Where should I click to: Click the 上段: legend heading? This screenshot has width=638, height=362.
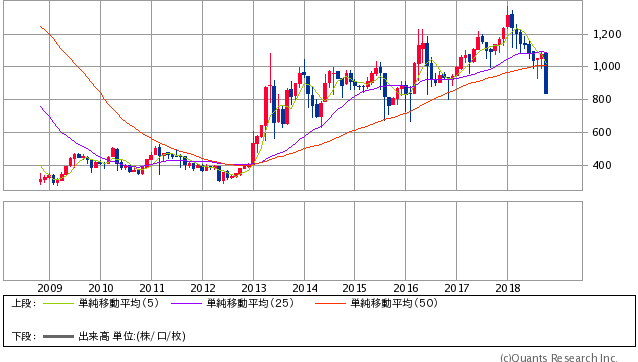pyautogui.click(x=24, y=303)
